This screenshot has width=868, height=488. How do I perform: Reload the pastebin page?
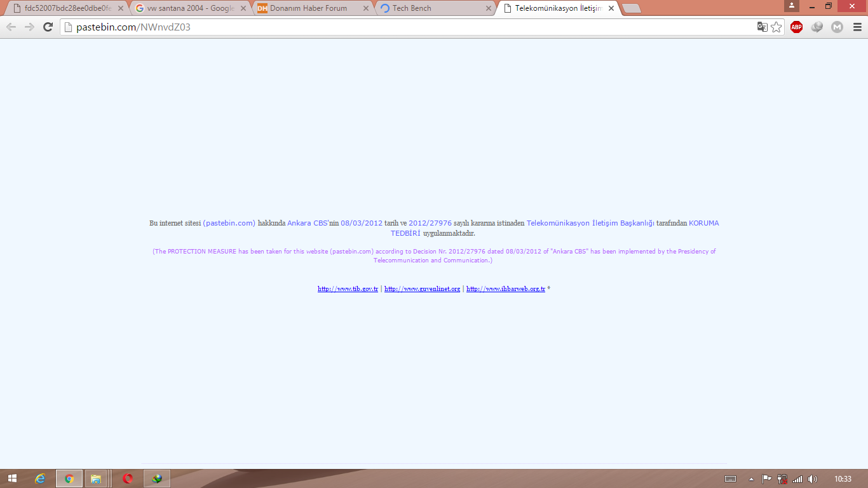[x=48, y=27]
